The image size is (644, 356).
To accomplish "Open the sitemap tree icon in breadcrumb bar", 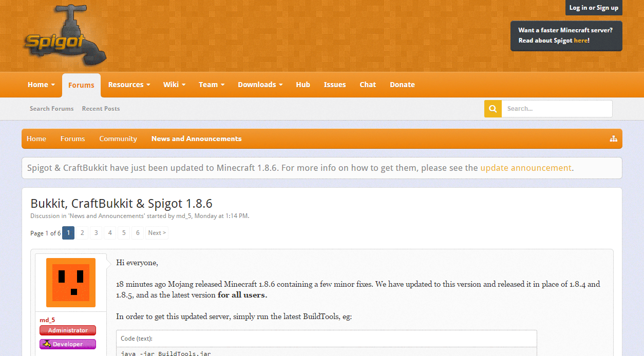I will click(x=613, y=139).
